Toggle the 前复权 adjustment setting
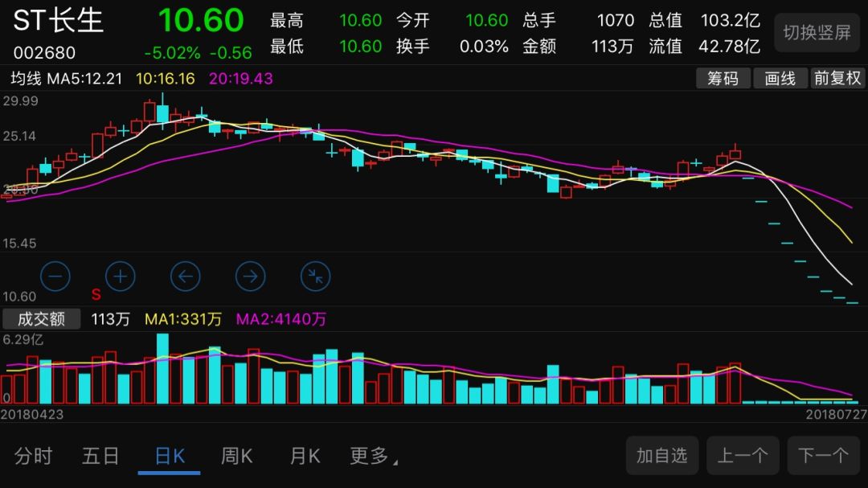 pos(837,78)
